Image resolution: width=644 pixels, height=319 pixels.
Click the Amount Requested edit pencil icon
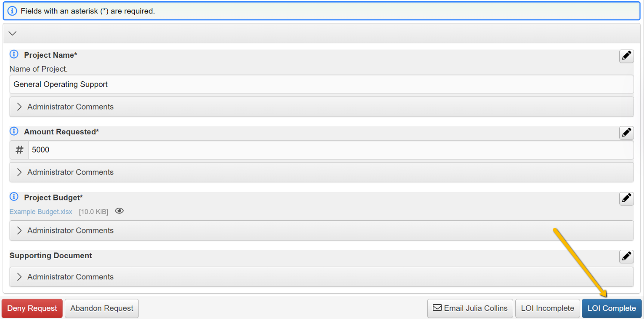pos(626,133)
